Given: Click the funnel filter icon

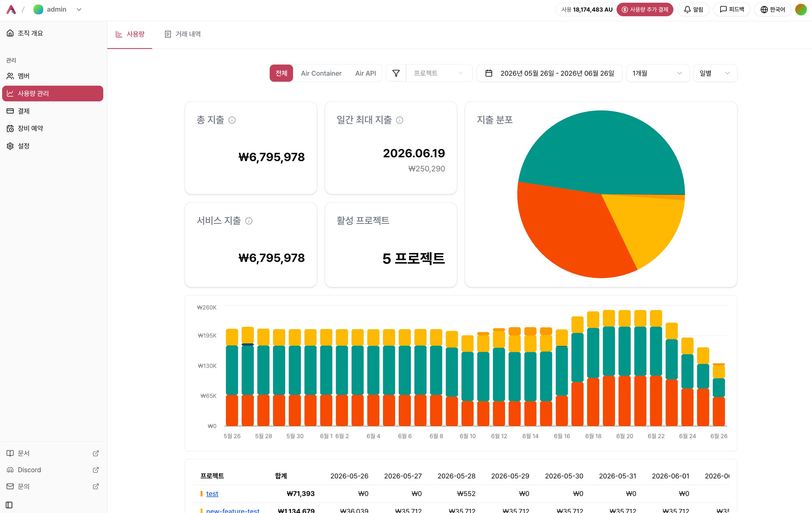Looking at the screenshot, I should tap(396, 73).
